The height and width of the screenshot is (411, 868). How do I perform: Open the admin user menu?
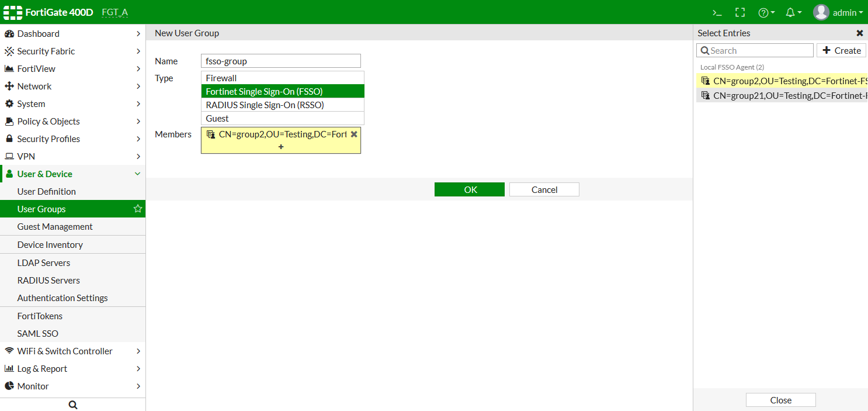click(x=838, y=12)
